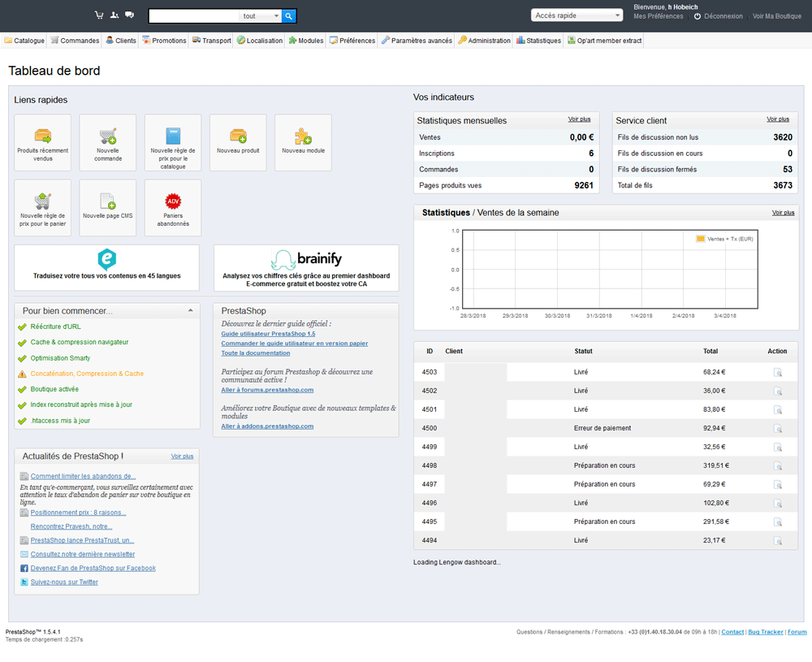Open Toute la documentation link
812x662 pixels.
point(256,353)
